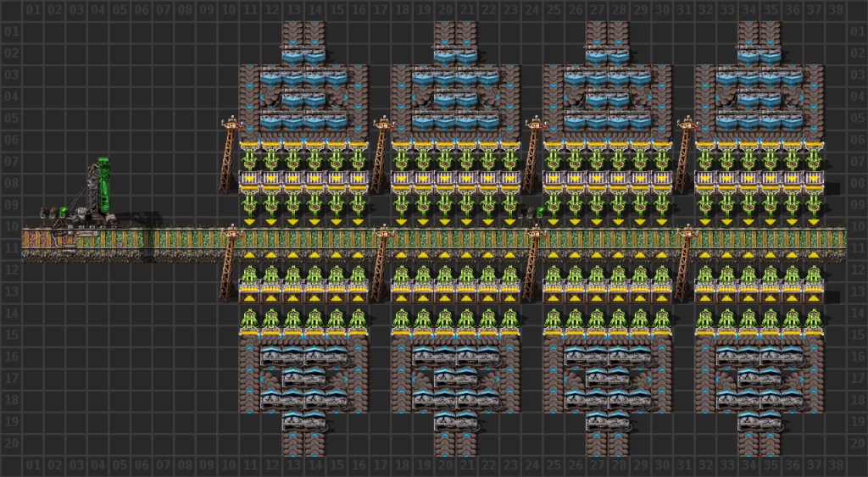
Task: Select the upper power pole at column 17
Action: click(381, 154)
